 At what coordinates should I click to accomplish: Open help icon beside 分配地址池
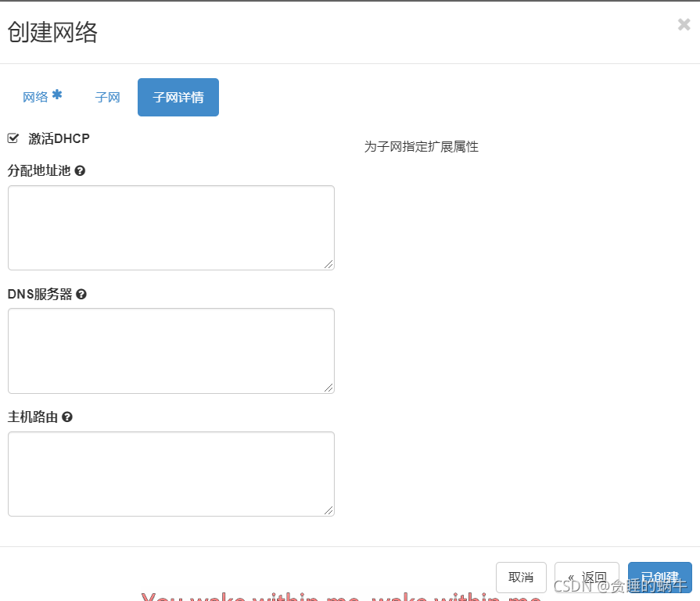(80, 171)
